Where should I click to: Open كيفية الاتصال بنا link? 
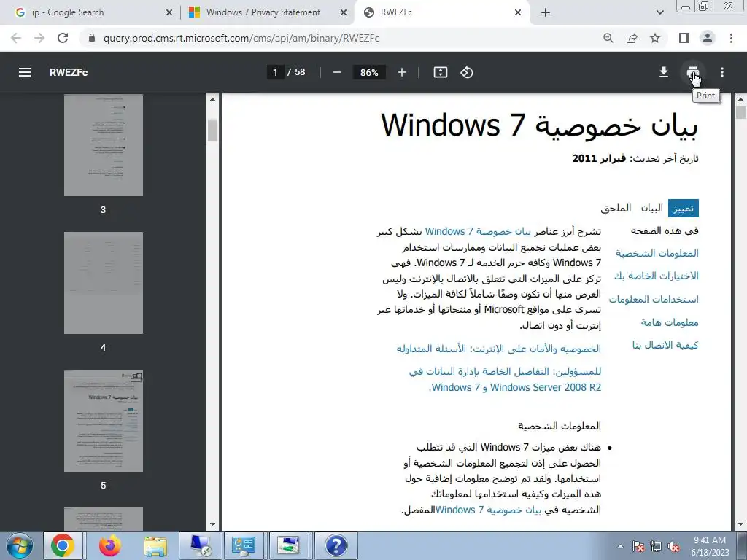point(665,345)
